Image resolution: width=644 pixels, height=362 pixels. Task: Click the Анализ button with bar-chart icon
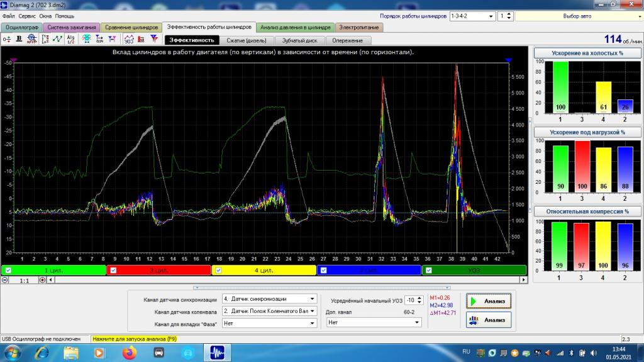[x=489, y=320]
